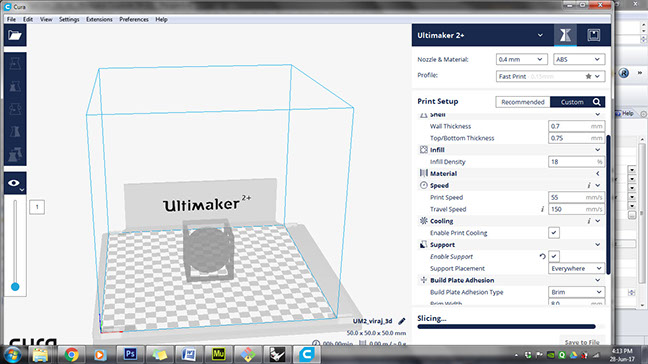Collapse the Speed settings section
This screenshot has width=648, height=364.
pyautogui.click(x=598, y=186)
